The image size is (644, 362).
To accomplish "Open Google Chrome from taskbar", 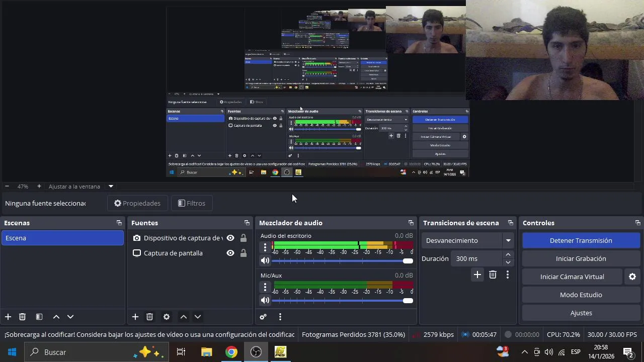I will tap(231, 352).
